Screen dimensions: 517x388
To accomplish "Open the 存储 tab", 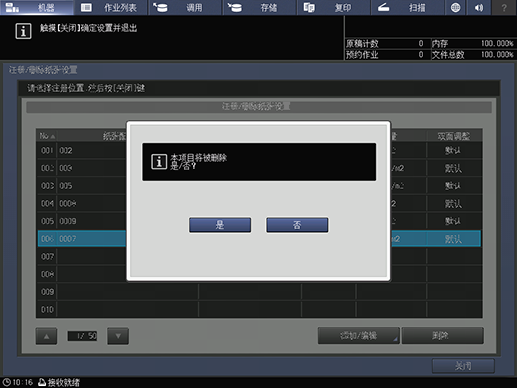I will pos(260,7).
